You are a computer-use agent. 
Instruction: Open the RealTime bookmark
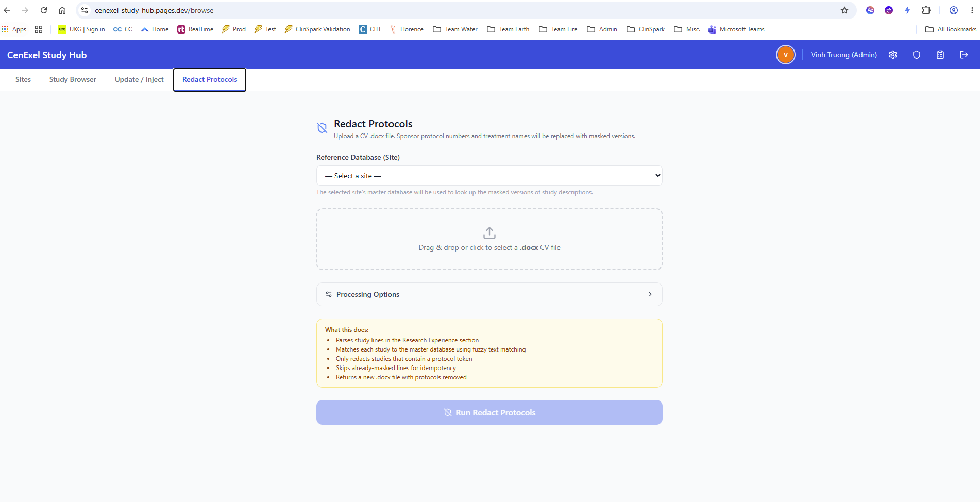click(x=195, y=29)
